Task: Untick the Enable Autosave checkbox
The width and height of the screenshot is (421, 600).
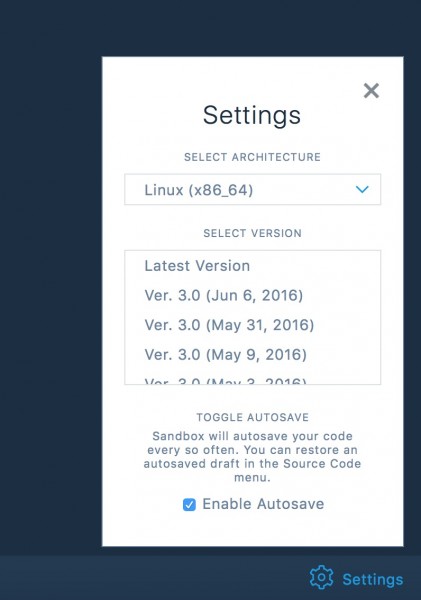Action: click(x=189, y=504)
